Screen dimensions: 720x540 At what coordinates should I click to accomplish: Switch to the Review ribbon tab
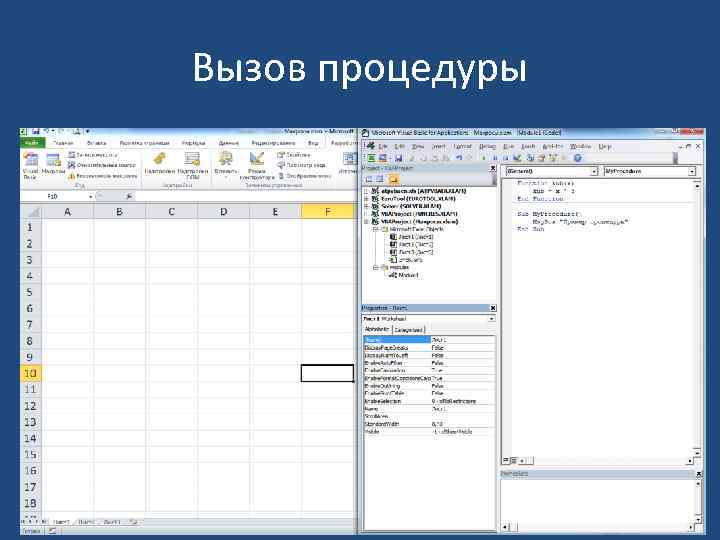point(273,143)
